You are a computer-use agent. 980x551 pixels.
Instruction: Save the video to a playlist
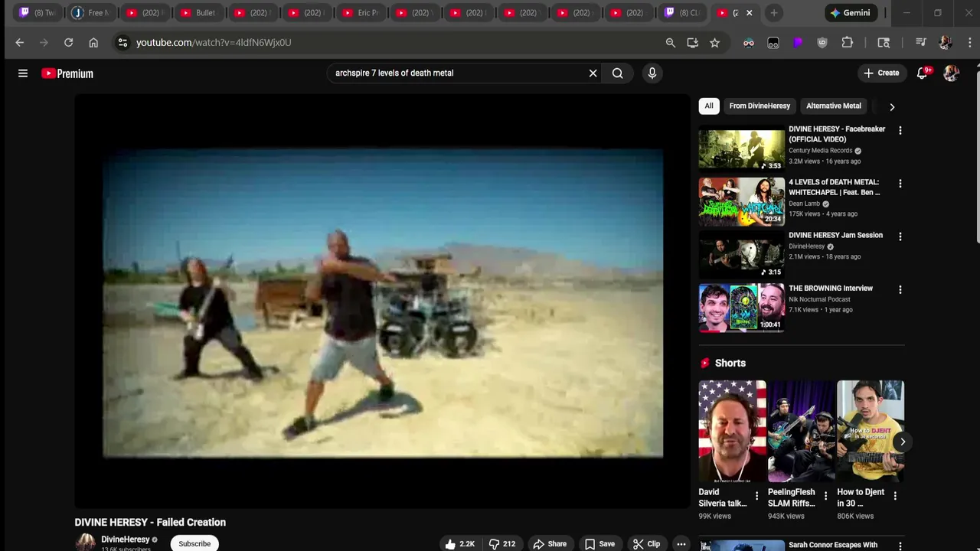tap(599, 544)
